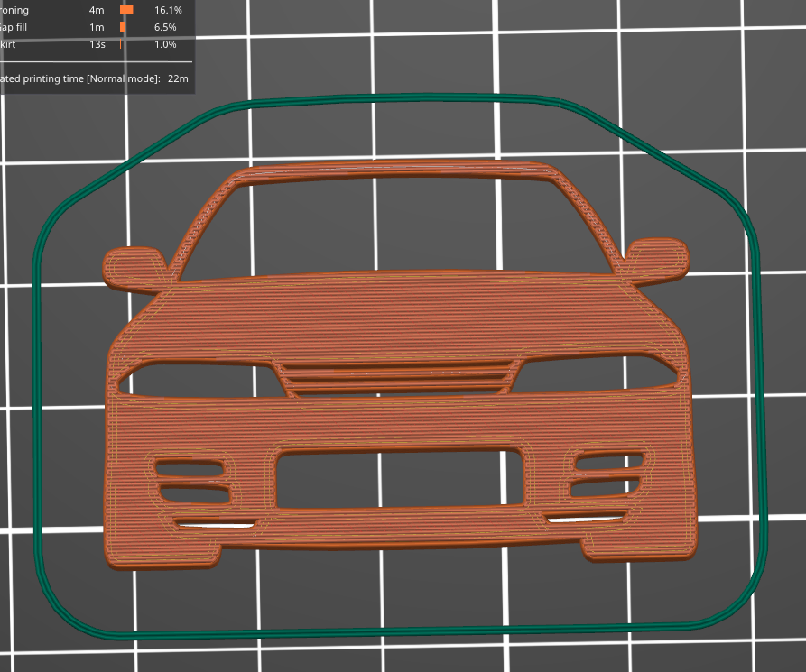The image size is (806, 672).
Task: Click the Skirt legend row label
Action: (8, 44)
